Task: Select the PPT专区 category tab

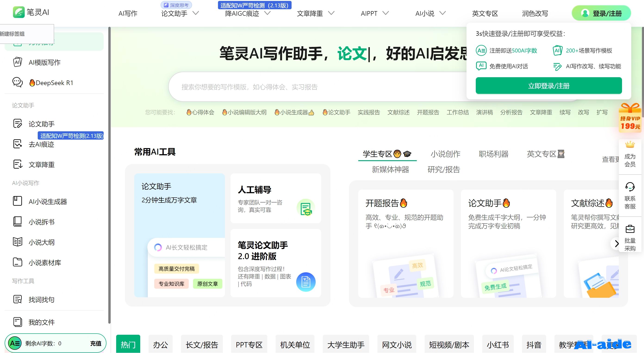Action: (249, 344)
